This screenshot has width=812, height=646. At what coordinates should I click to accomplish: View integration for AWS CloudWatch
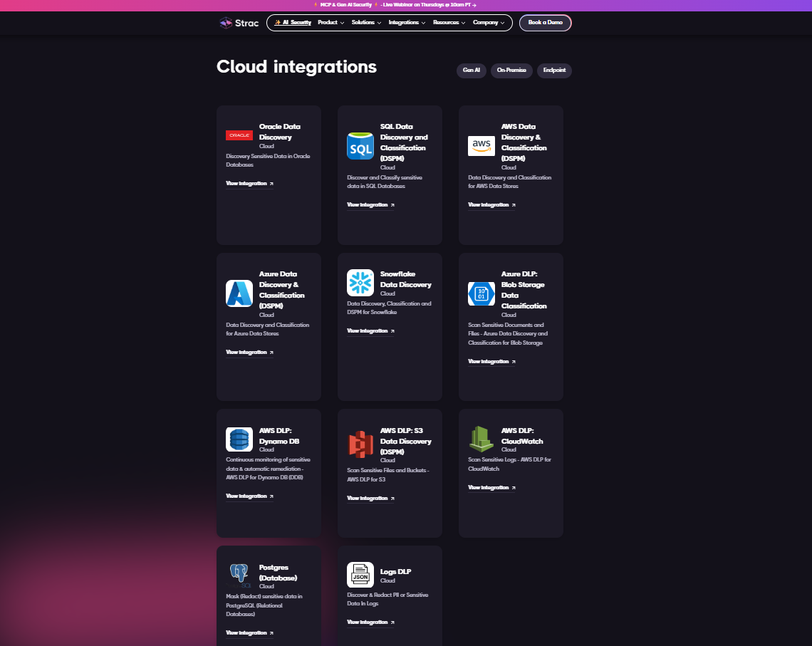click(492, 488)
